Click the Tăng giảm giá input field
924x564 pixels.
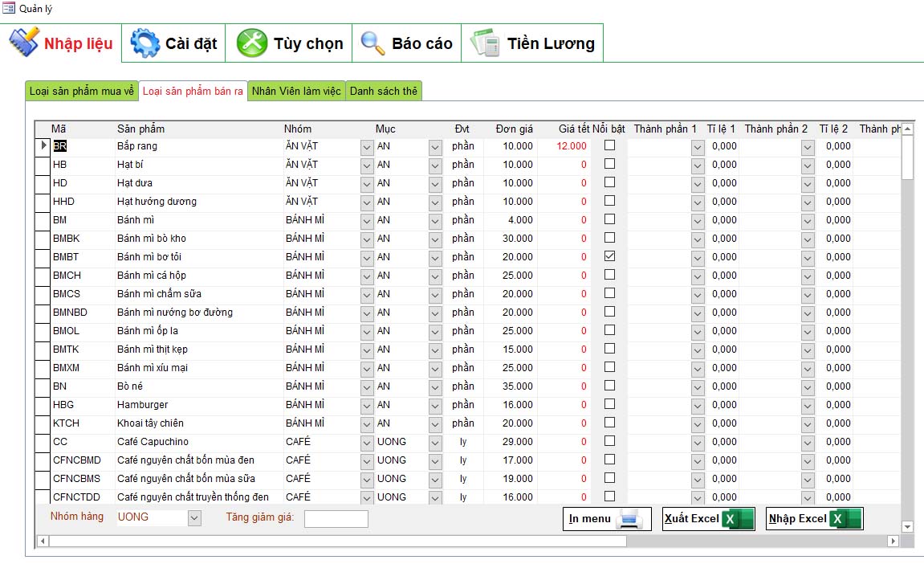336,519
